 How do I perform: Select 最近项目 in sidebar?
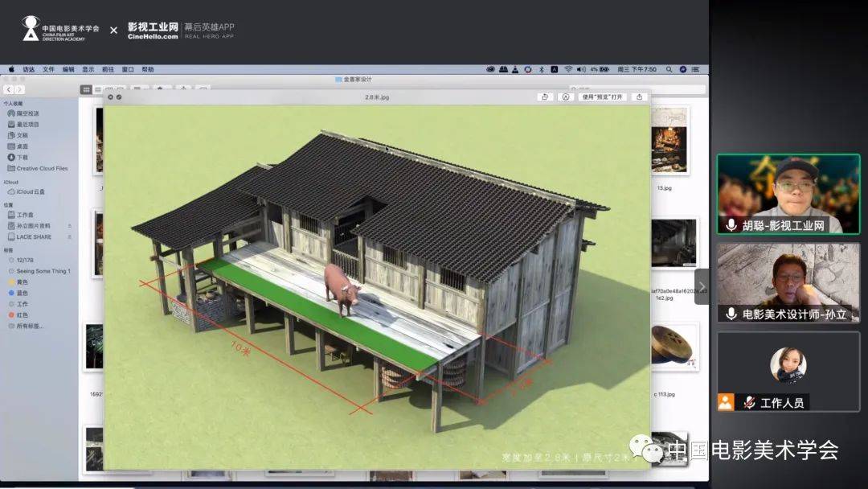(23, 125)
